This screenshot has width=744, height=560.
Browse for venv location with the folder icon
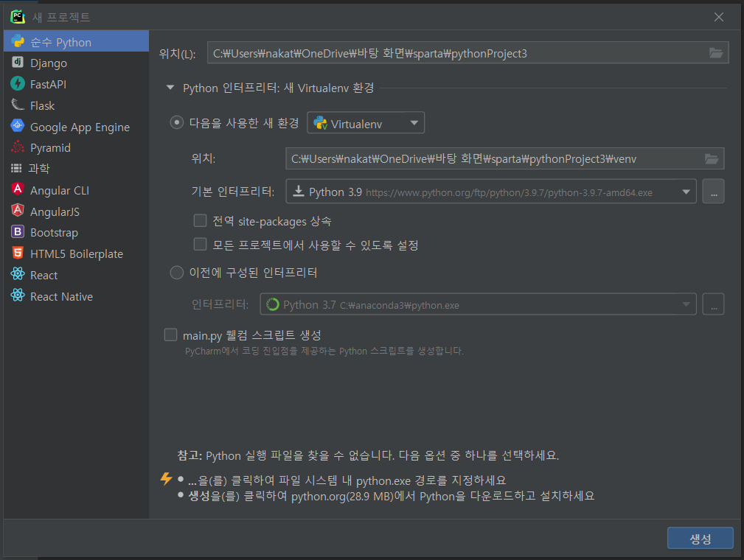pyautogui.click(x=712, y=159)
